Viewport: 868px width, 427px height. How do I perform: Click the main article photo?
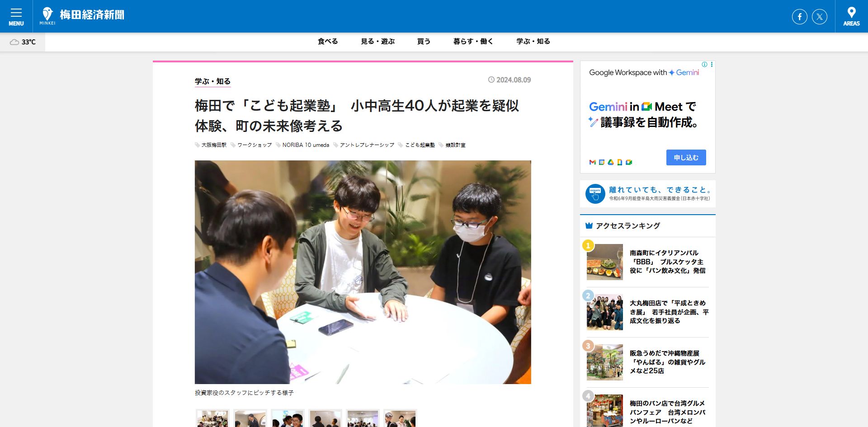(x=363, y=272)
